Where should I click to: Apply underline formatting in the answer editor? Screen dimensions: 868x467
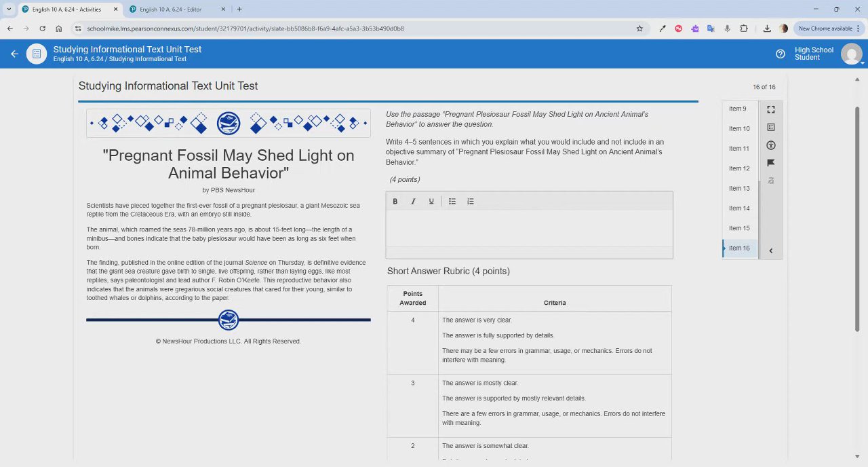coord(431,202)
